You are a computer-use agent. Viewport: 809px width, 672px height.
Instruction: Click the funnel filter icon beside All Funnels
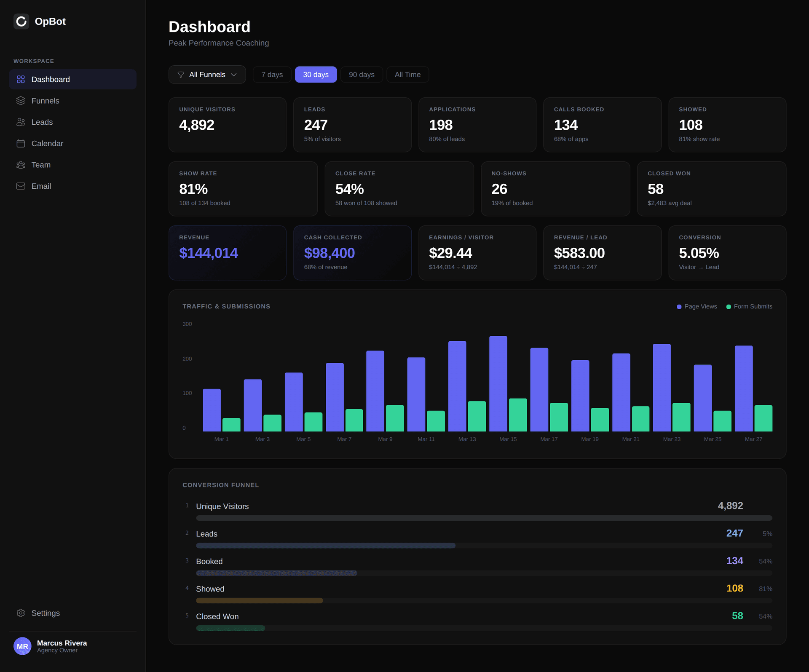tap(181, 74)
